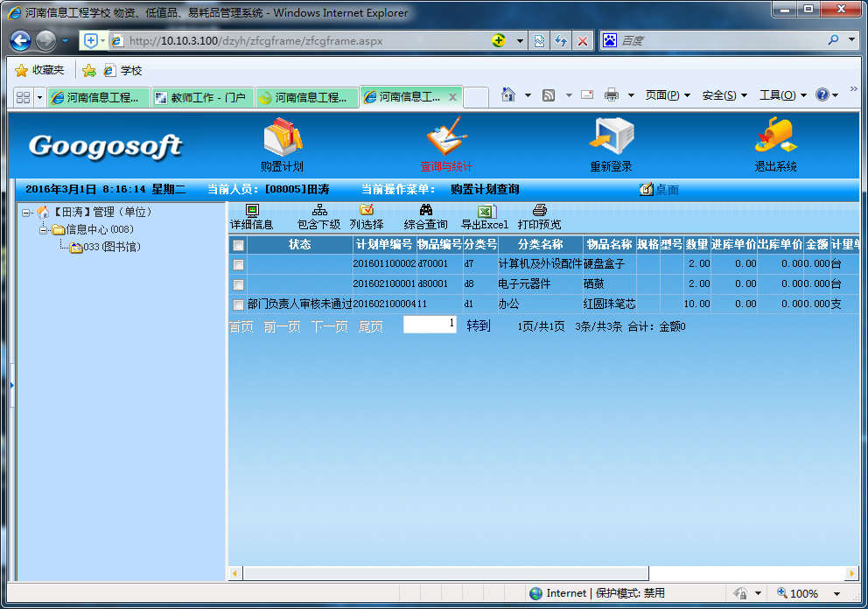The height and width of the screenshot is (609, 868).
Task: Click the 打印预览 print preview icon
Action: (540, 211)
